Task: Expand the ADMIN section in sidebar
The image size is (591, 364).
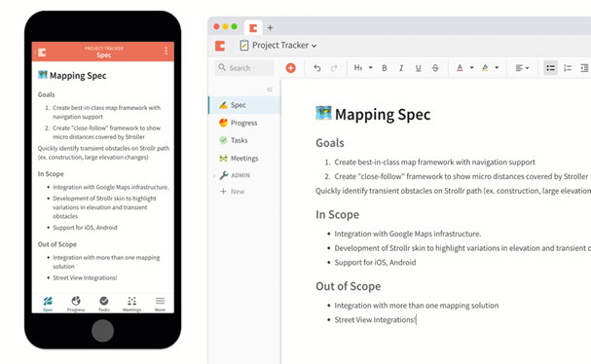Action: [214, 175]
